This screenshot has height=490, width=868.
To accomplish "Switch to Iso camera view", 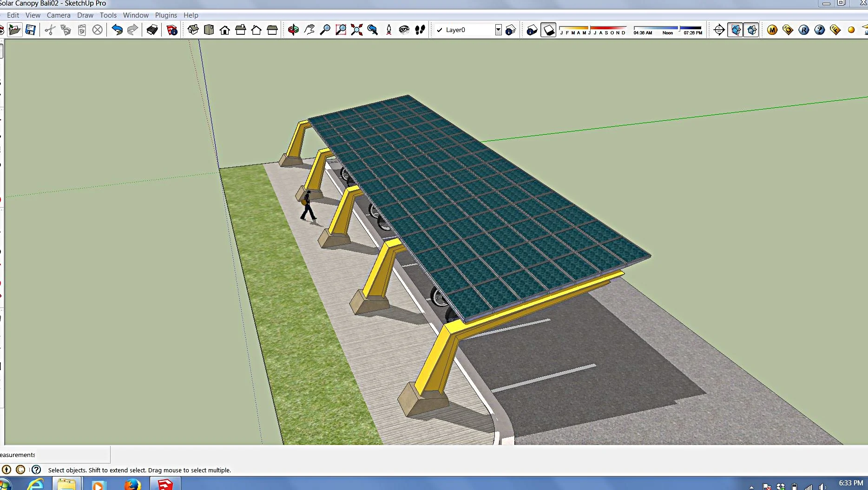I will tap(193, 29).
